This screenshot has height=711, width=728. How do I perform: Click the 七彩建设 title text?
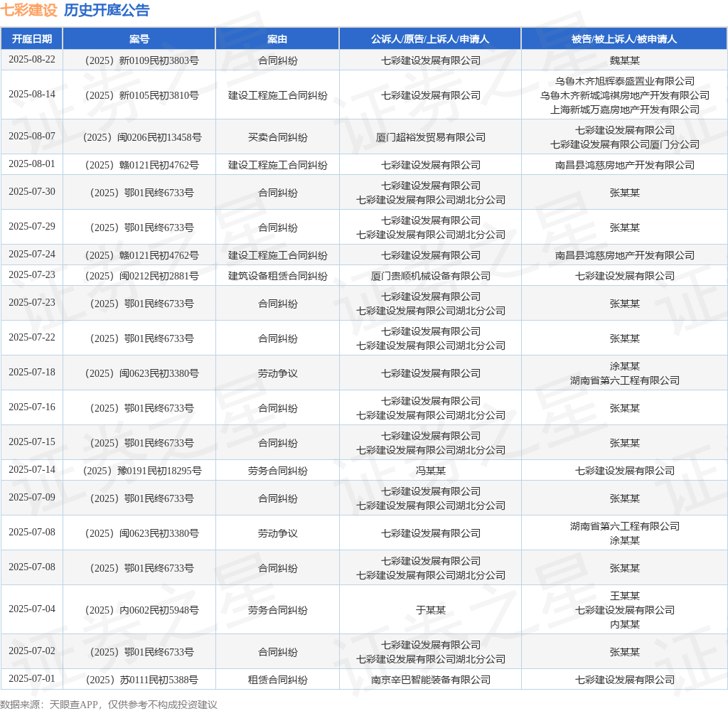click(28, 10)
